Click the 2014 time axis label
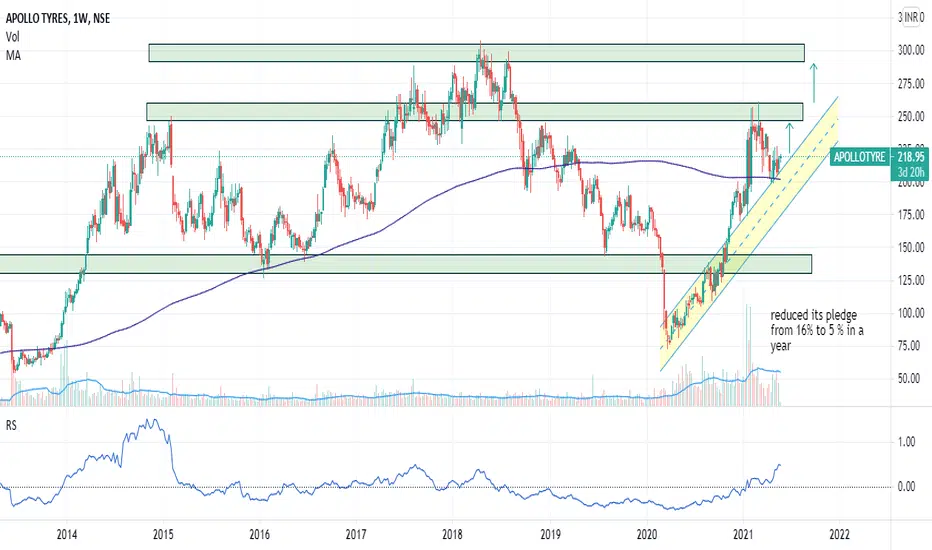The height and width of the screenshot is (550, 932). pos(67,535)
